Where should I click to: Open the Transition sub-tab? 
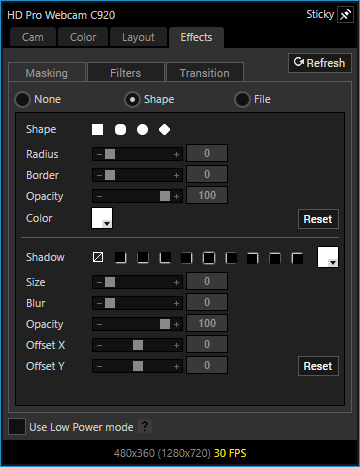coord(205,73)
